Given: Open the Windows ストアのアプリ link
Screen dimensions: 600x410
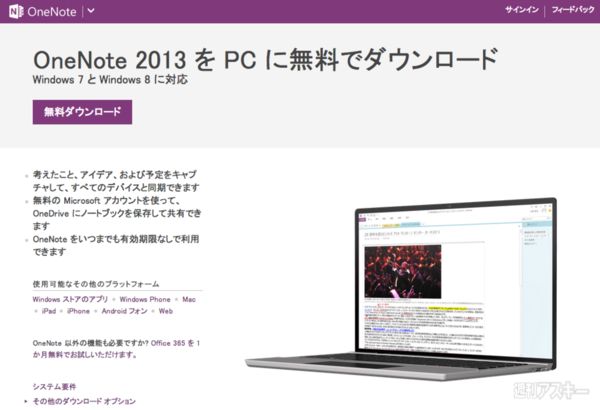Looking at the screenshot, I should tap(70, 299).
